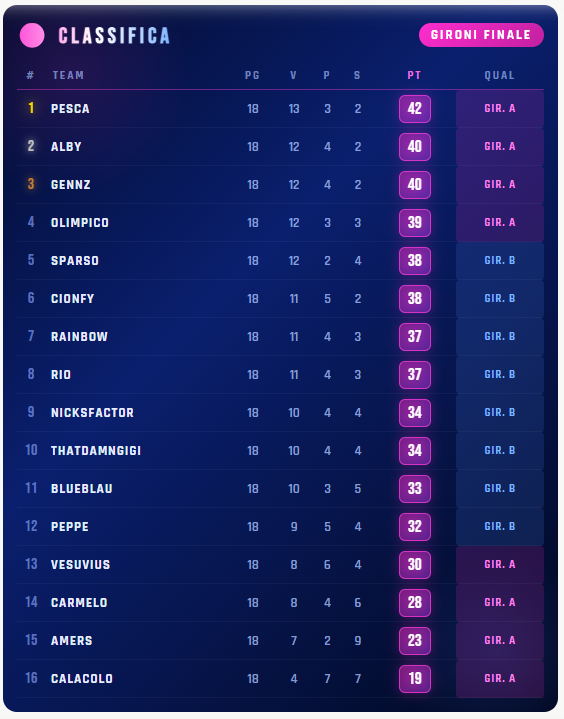Click CALACOLO's 19 points badge
The height and width of the screenshot is (719, 564).
(415, 679)
